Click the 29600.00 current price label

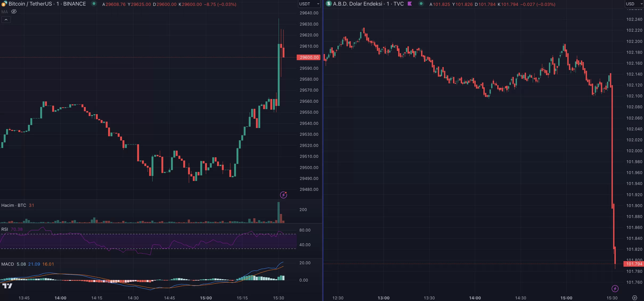point(309,57)
